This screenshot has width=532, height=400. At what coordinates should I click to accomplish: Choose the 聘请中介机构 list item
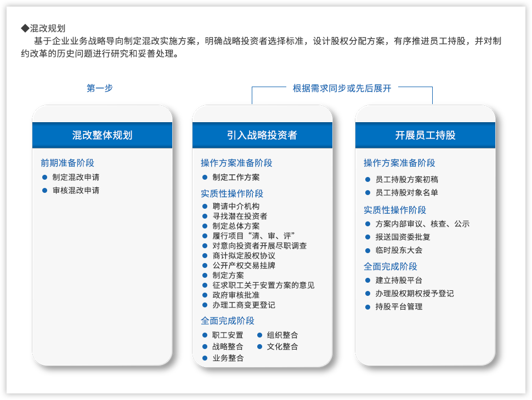236,207
